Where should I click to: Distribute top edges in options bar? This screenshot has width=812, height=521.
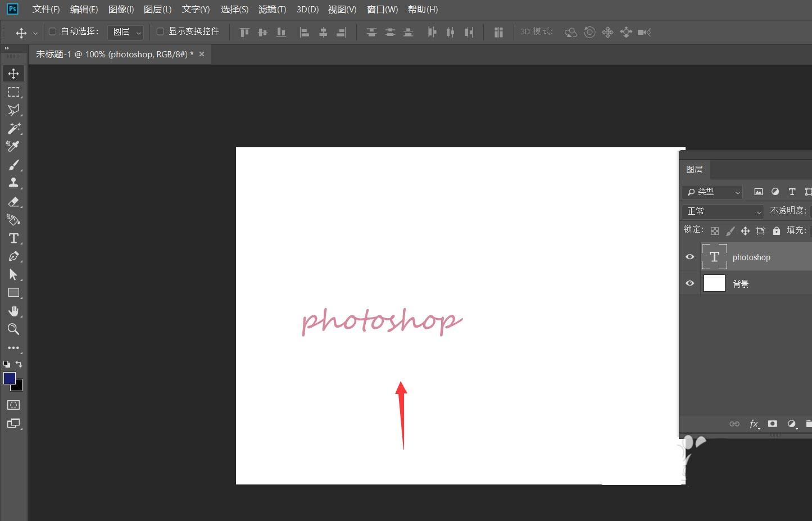tap(371, 33)
